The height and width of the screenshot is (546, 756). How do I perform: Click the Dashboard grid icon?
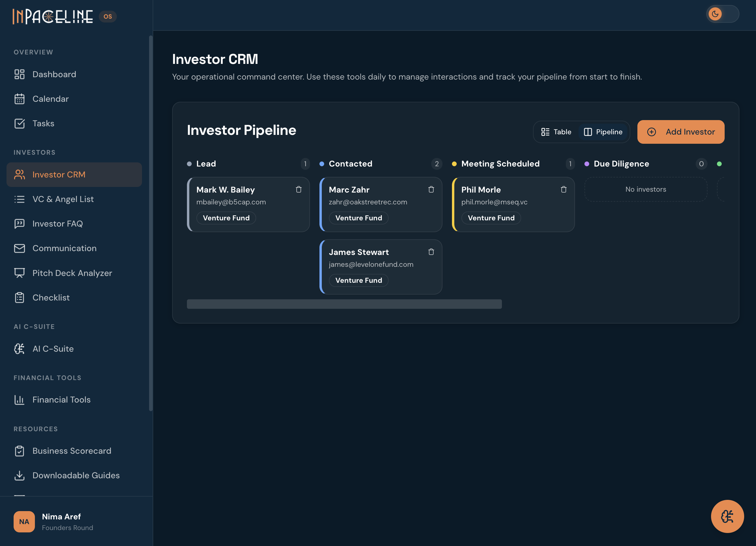19,74
